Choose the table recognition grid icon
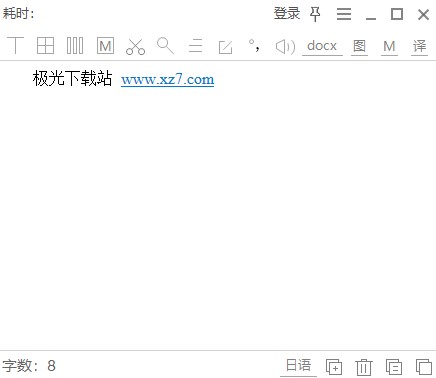 click(x=45, y=45)
